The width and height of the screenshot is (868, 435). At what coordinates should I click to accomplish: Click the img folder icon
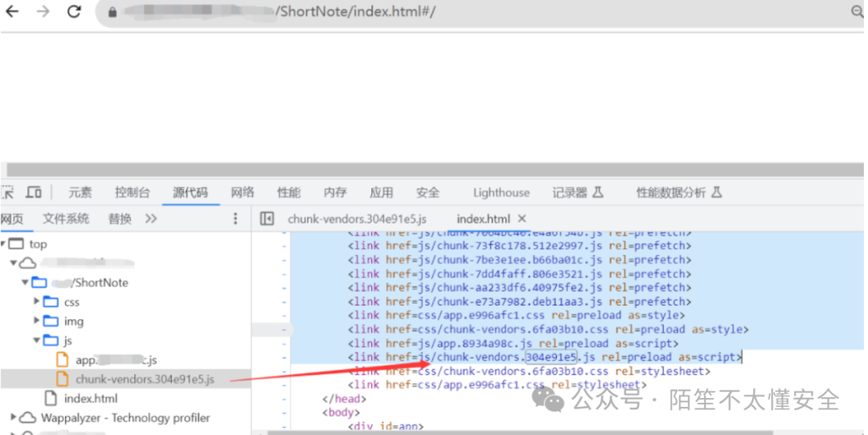point(51,322)
